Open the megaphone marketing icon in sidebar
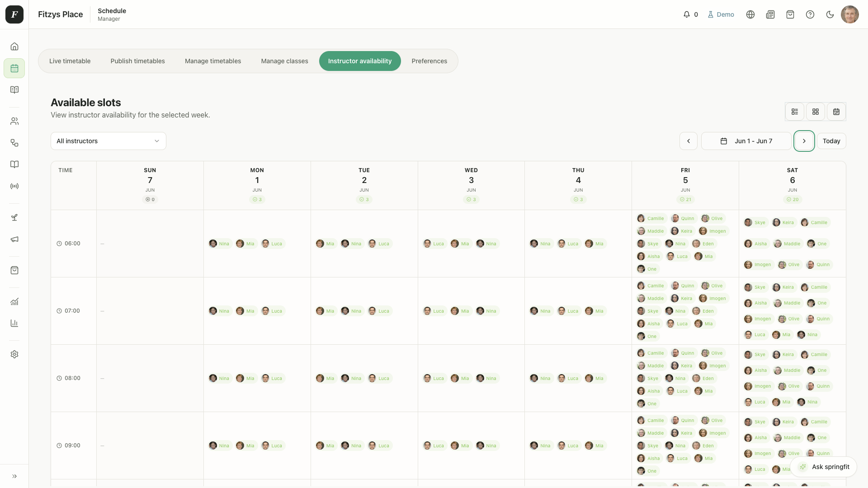Screen dimensions: 868x488 pos(14,239)
